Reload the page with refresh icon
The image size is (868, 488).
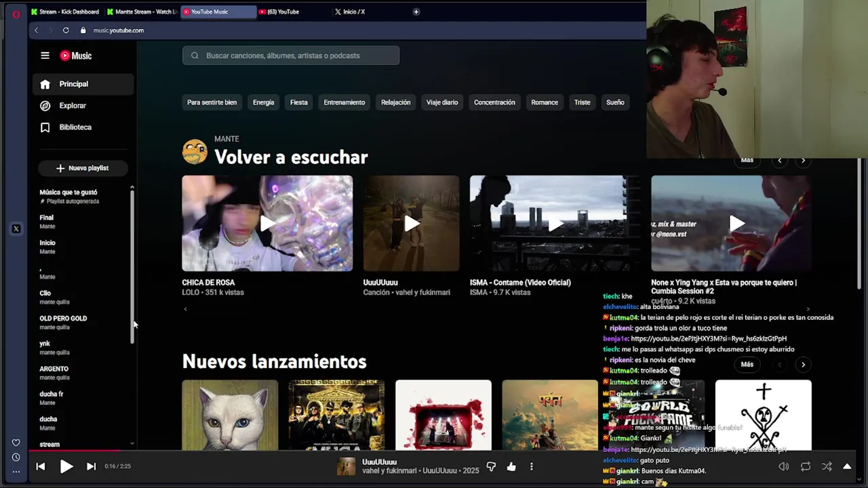point(66,30)
